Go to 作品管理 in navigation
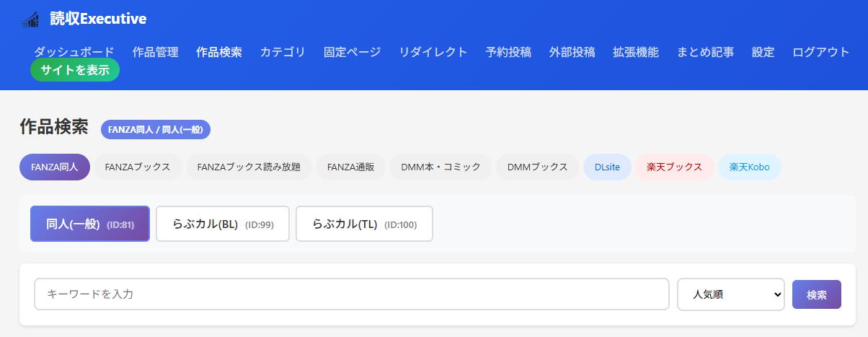 pyautogui.click(x=155, y=52)
